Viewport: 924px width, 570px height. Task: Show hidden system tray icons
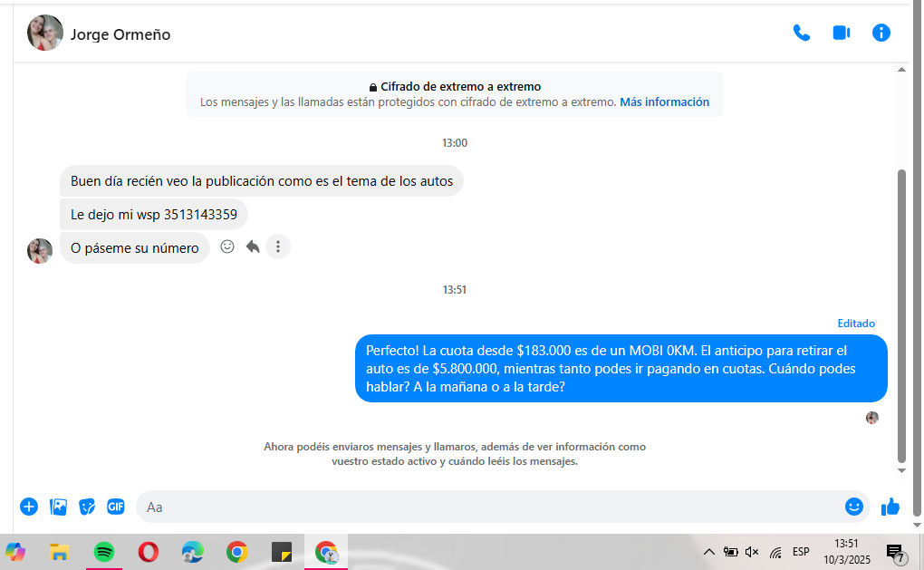pyautogui.click(x=708, y=552)
